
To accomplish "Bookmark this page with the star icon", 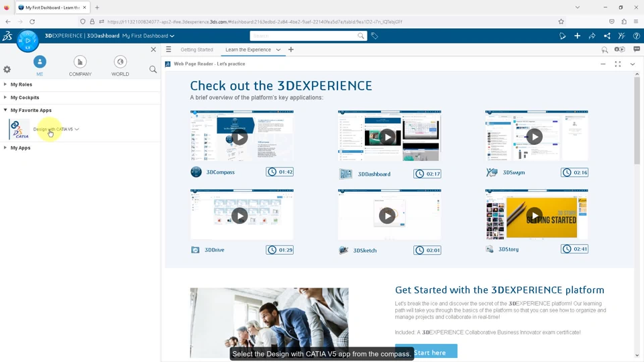I will (x=561, y=21).
